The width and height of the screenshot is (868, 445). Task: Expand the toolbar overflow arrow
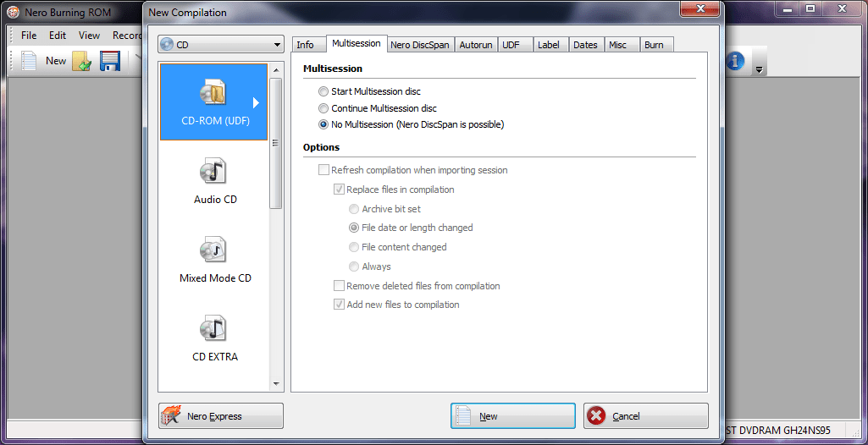click(760, 69)
